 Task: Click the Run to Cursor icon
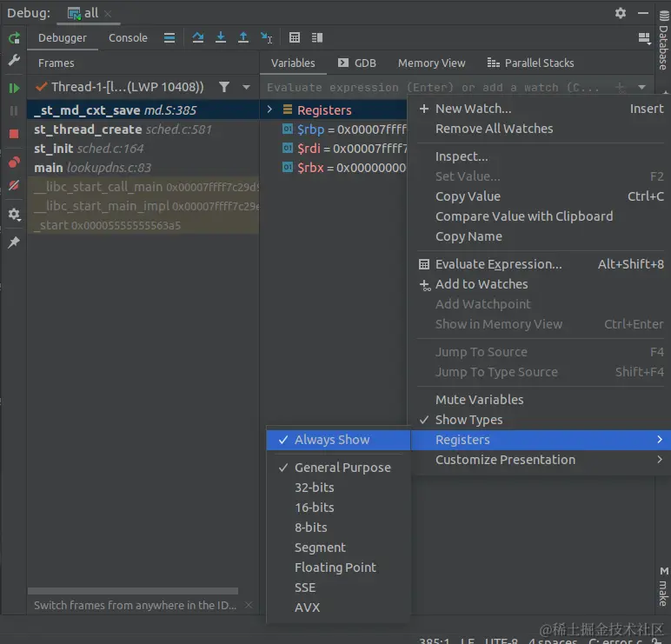pos(266,37)
